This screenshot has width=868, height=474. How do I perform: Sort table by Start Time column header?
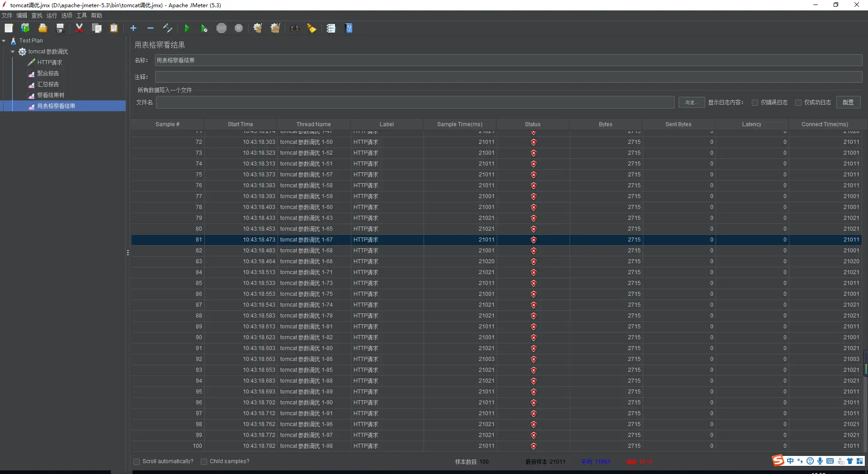(241, 124)
